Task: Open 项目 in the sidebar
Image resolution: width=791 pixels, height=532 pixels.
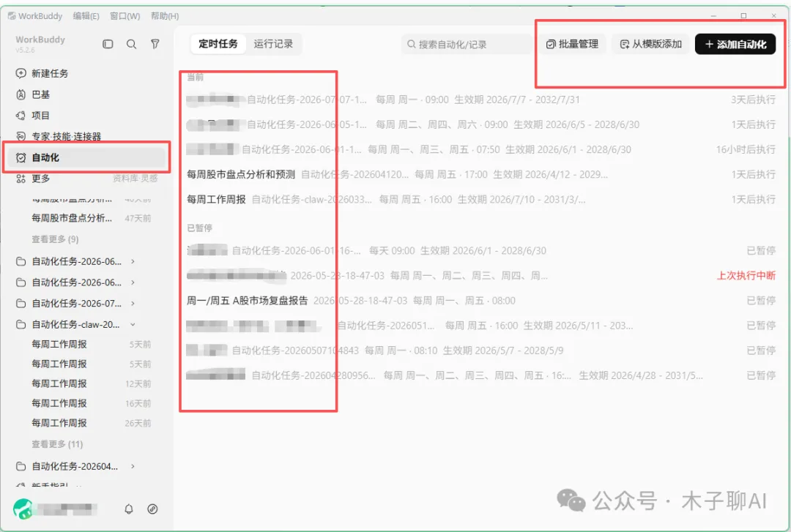Action: 86,116
